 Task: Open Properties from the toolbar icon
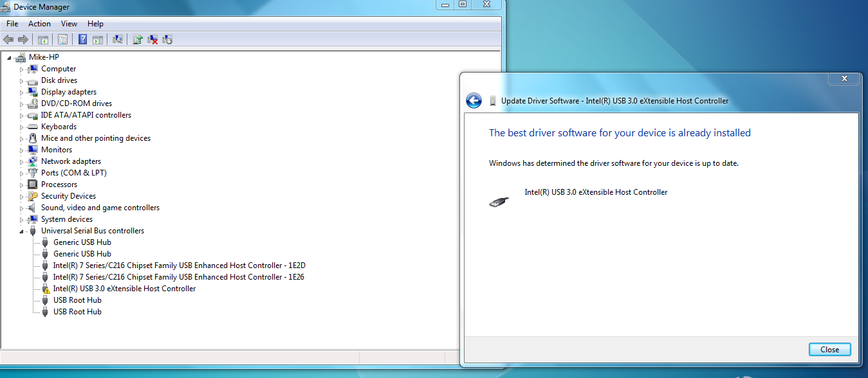62,39
